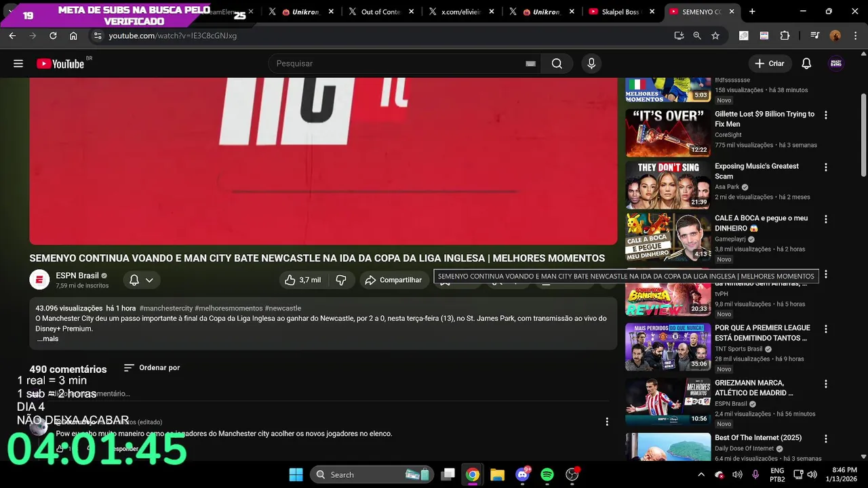Screen dimensions: 868x488
Task: Open Task View on the taskbar
Action: (x=448, y=474)
